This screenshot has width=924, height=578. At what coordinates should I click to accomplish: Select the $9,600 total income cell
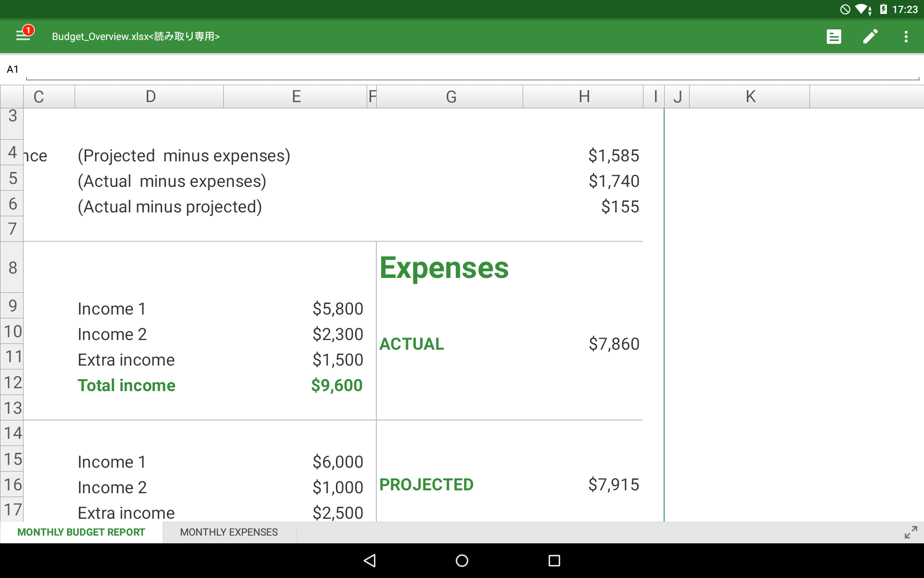tap(336, 385)
